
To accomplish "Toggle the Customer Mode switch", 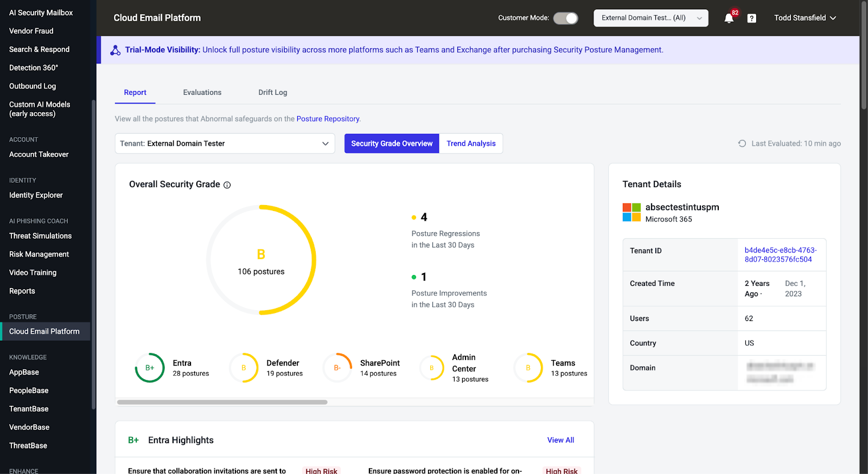I will [x=566, y=18].
